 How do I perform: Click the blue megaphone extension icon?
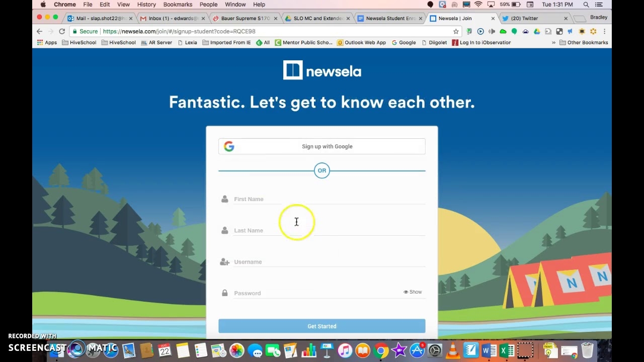(x=570, y=31)
